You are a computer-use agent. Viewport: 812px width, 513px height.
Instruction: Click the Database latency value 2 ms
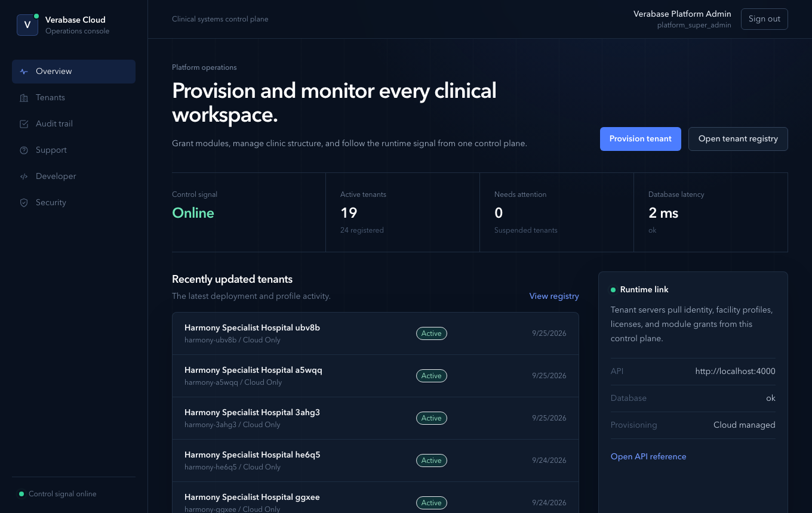pyautogui.click(x=663, y=213)
